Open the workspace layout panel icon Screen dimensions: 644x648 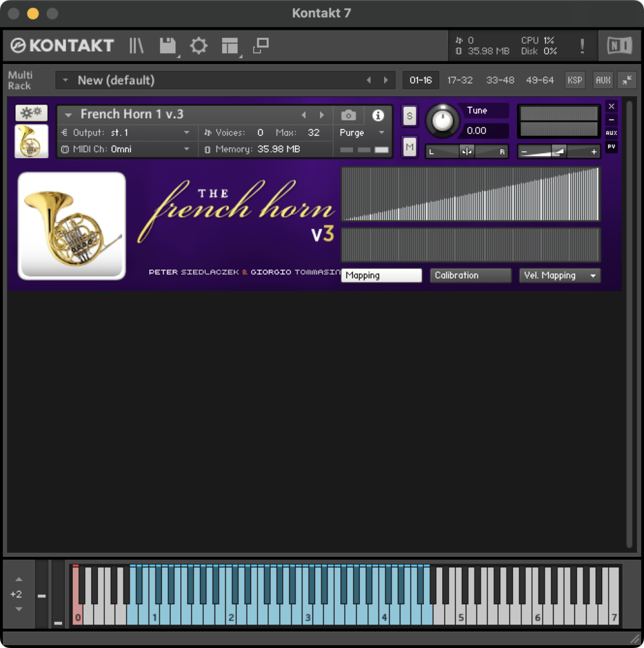(230, 46)
